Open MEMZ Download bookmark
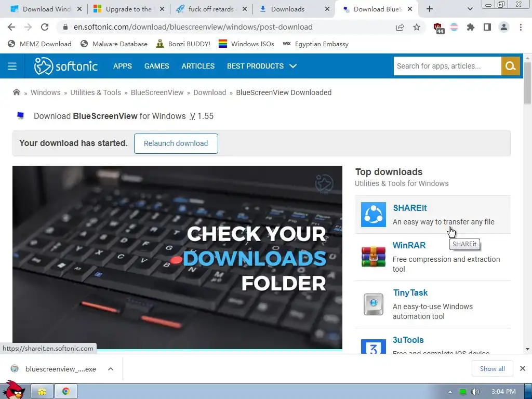Viewport: 532px width, 399px height. tap(39, 44)
